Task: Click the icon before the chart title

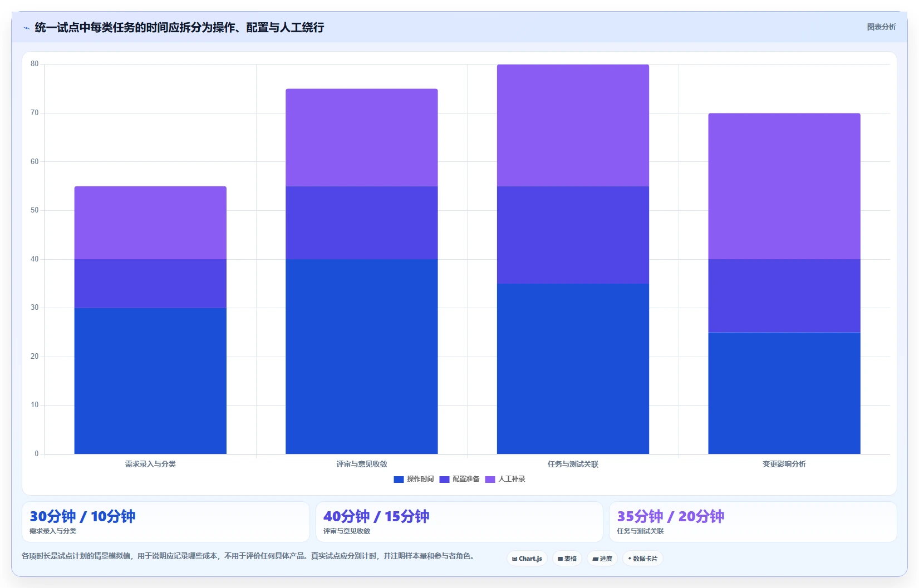Action: coord(26,28)
